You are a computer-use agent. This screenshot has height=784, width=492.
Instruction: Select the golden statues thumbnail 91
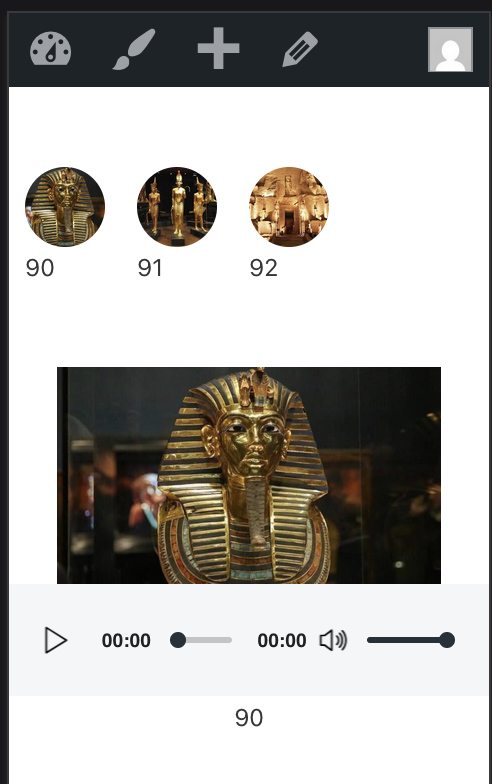[x=177, y=206]
